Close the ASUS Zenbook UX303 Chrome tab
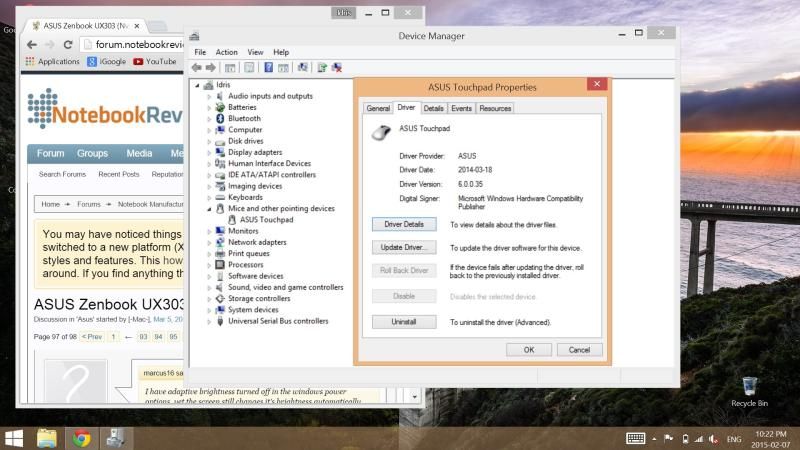This screenshot has height=450, width=800. pos(137,26)
